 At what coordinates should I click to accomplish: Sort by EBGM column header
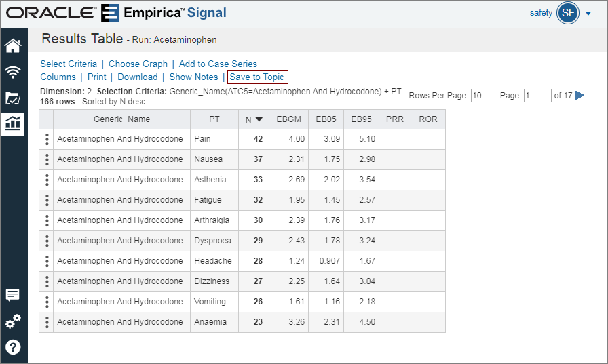pyautogui.click(x=288, y=119)
